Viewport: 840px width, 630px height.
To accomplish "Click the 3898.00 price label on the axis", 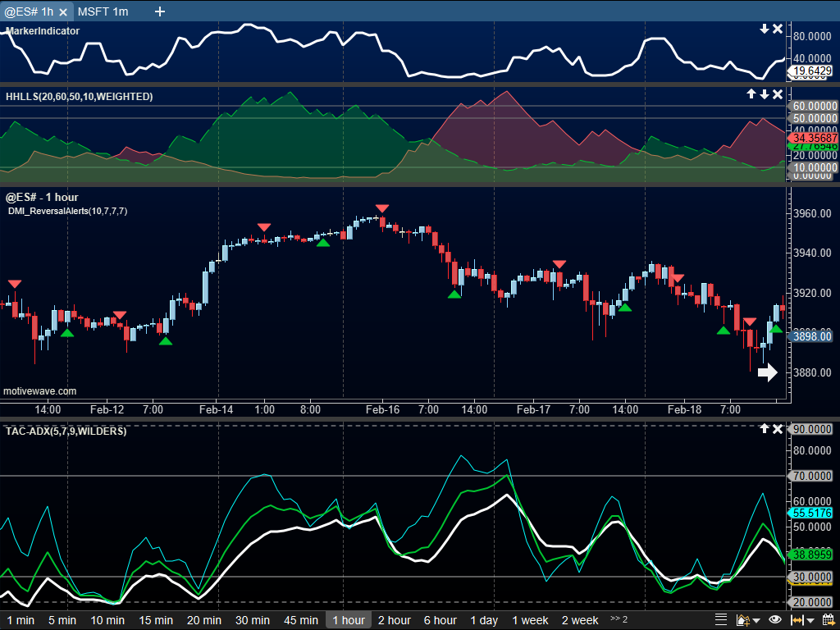I will (x=811, y=336).
